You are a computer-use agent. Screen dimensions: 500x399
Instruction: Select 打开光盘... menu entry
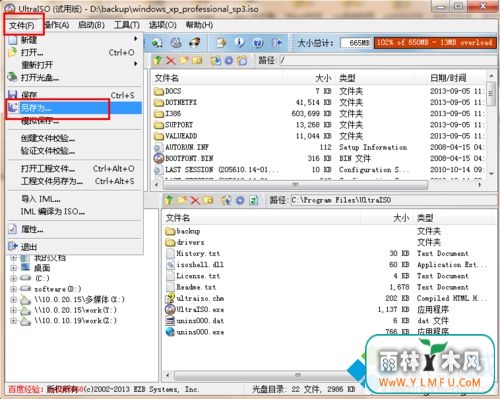pyautogui.click(x=74, y=77)
